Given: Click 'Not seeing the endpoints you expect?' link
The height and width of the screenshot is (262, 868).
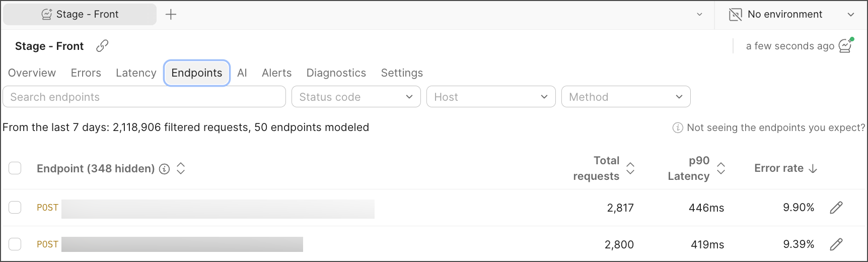Looking at the screenshot, I should (775, 128).
